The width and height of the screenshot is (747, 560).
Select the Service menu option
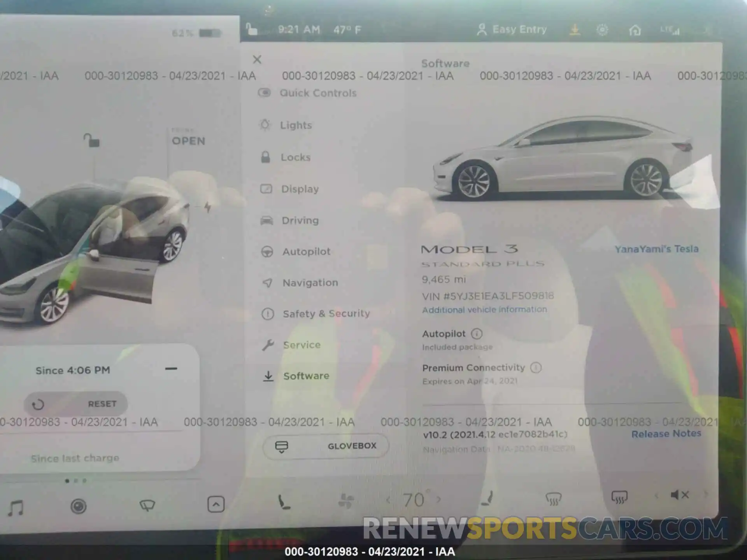(301, 344)
